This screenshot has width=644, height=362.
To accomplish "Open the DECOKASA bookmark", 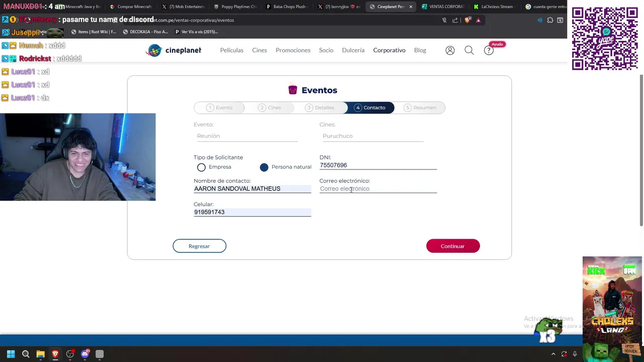I will pyautogui.click(x=145, y=32).
